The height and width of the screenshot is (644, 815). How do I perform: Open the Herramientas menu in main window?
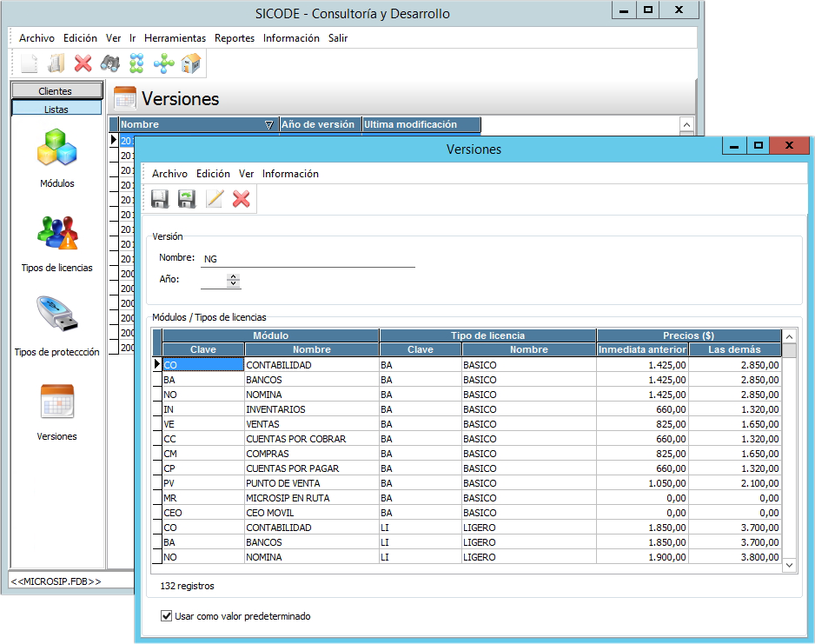pyautogui.click(x=175, y=38)
